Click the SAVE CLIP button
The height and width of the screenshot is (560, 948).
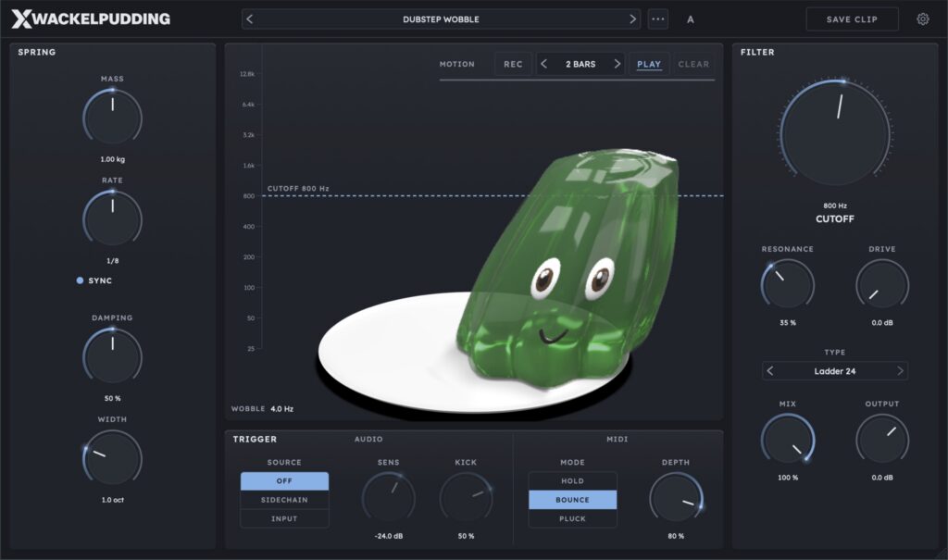coord(852,19)
